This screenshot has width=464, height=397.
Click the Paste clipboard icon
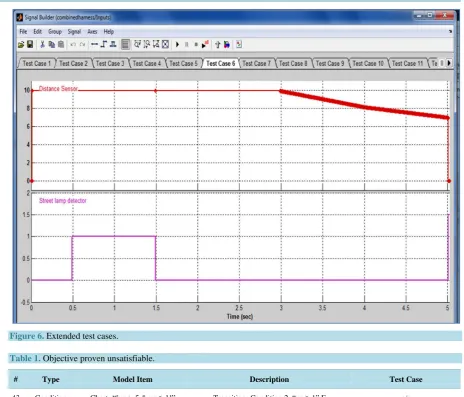(x=61, y=44)
